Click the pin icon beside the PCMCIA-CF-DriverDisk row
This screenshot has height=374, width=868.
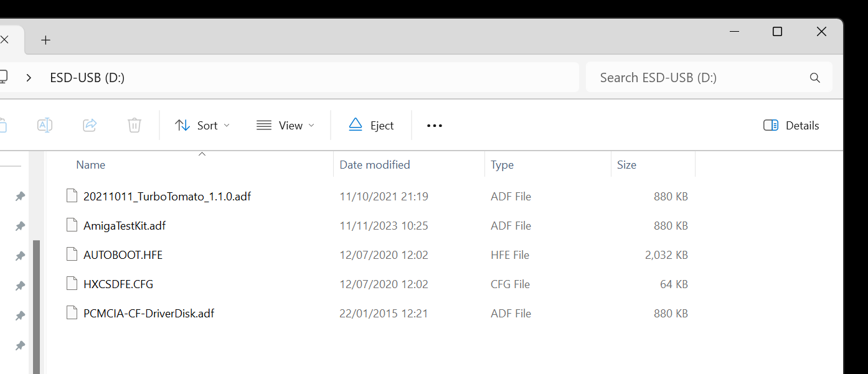[20, 316]
